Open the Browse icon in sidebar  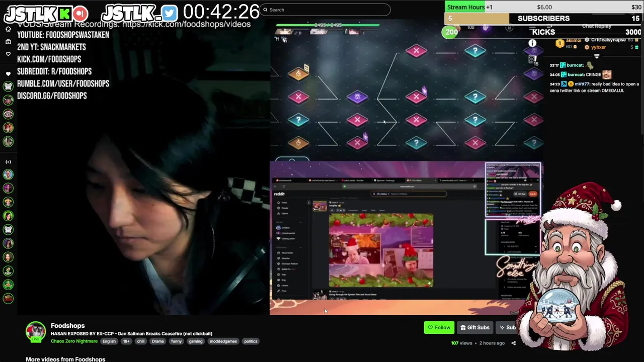pos(8,41)
